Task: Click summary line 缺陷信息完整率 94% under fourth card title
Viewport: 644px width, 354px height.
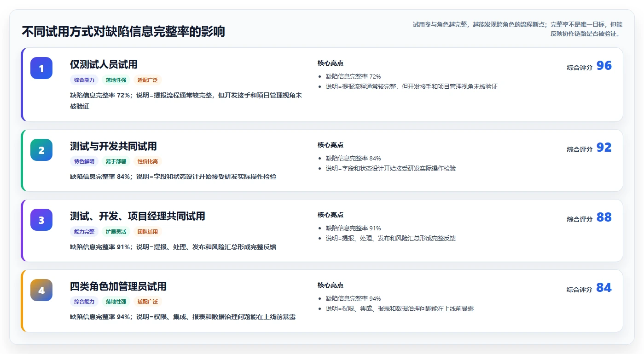Action: click(183, 317)
